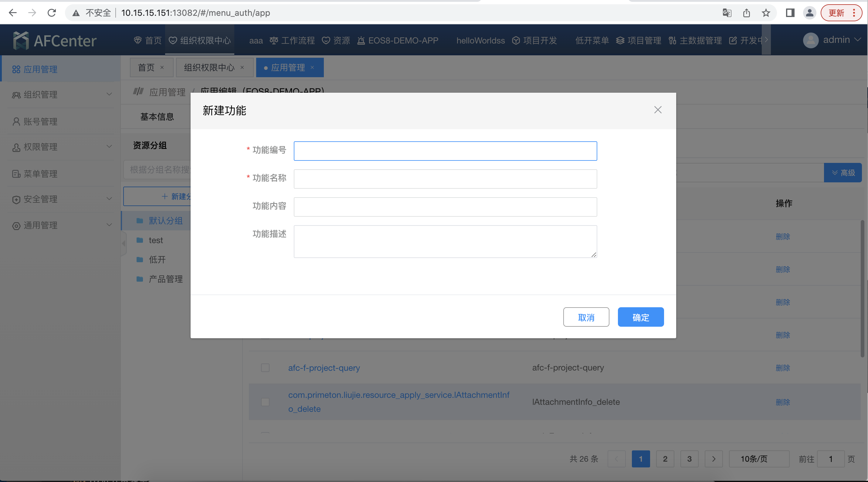Check the afc-f-project-query row checkbox
The image size is (868, 482).
tap(265, 368)
